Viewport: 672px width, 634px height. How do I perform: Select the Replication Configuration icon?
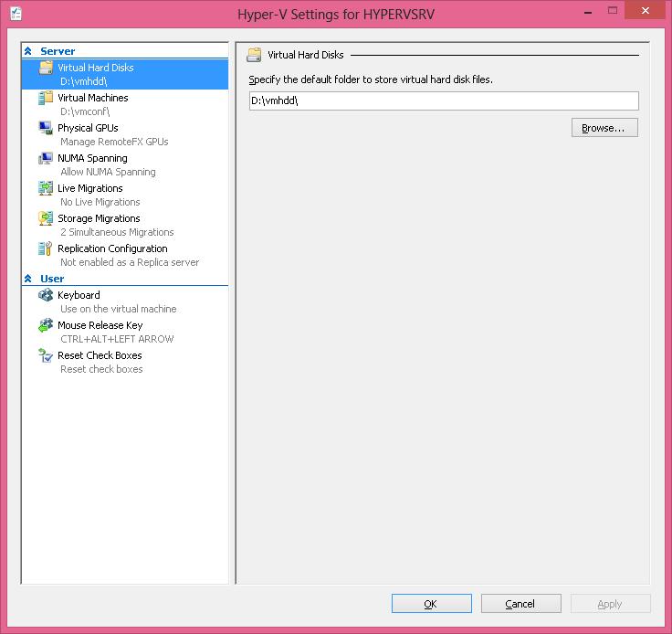[46, 249]
